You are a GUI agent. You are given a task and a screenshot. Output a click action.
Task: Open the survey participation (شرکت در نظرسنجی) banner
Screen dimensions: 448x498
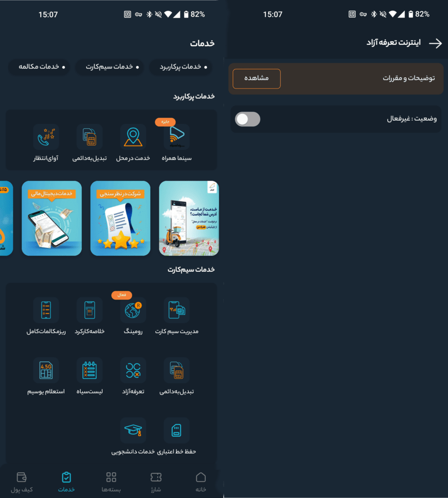pyautogui.click(x=120, y=218)
